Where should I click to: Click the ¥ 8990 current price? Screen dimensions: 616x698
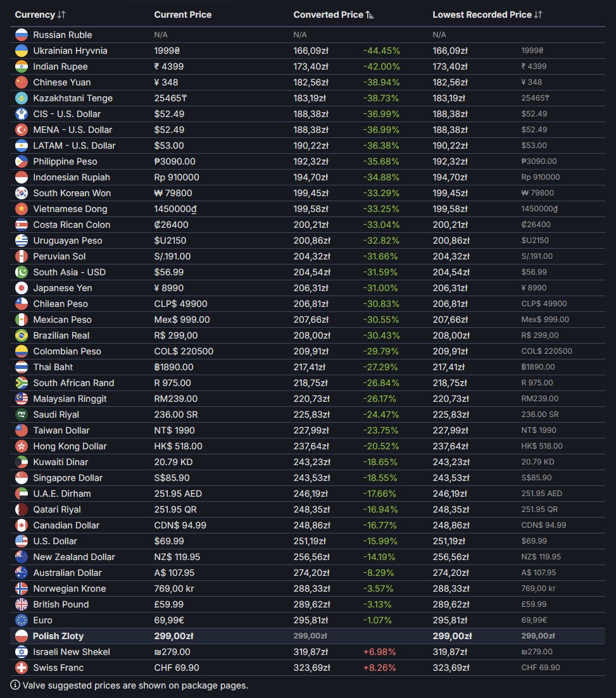pyautogui.click(x=169, y=288)
